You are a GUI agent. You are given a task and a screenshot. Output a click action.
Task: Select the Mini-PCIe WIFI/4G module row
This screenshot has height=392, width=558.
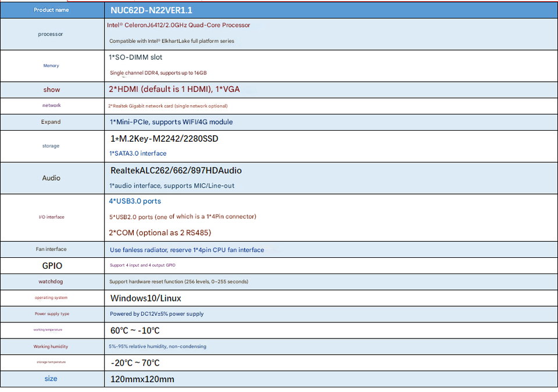coord(171,122)
